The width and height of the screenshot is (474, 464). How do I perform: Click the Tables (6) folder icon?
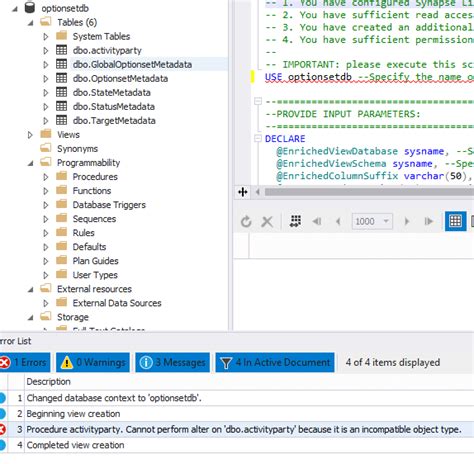pyautogui.click(x=46, y=22)
